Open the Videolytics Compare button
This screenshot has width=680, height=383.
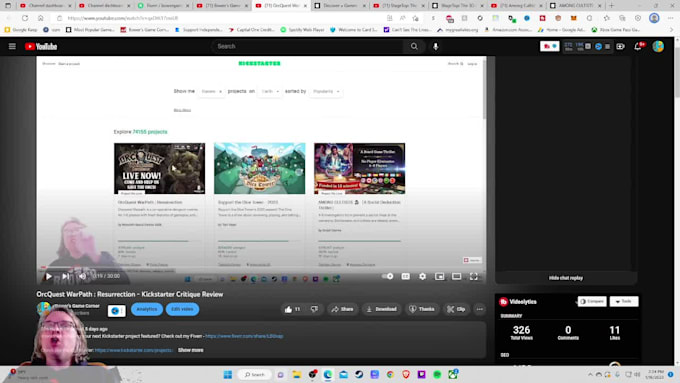(x=592, y=301)
